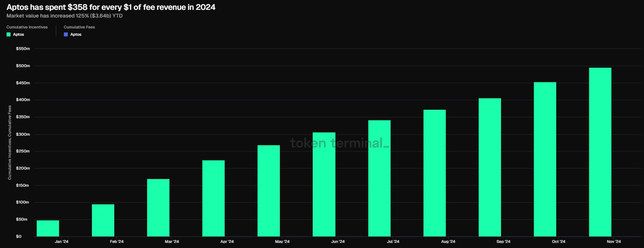644x248 pixels.
Task: Click the $500m y-axis label
Action: pyautogui.click(x=23, y=66)
